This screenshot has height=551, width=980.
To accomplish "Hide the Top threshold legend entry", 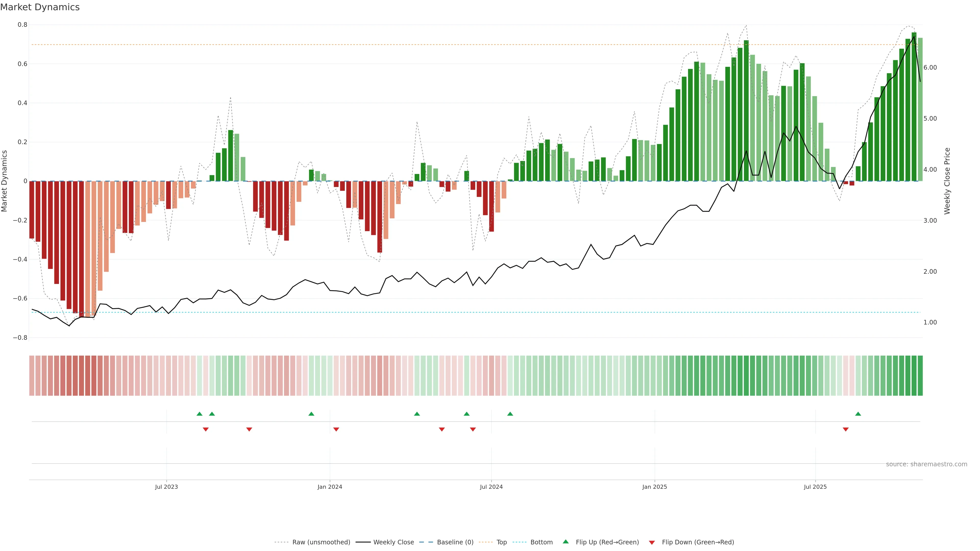I will (x=501, y=542).
